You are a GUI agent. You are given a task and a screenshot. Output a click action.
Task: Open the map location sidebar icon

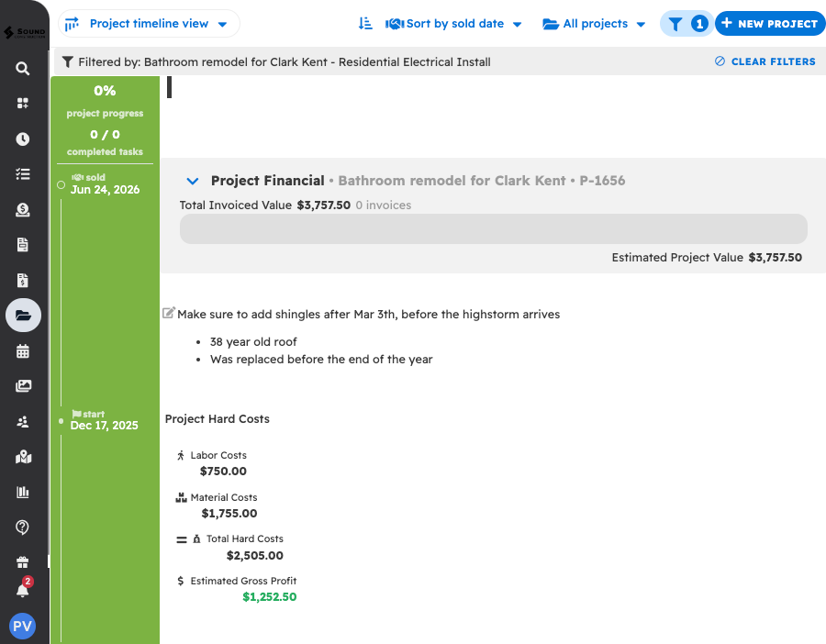coord(23,457)
